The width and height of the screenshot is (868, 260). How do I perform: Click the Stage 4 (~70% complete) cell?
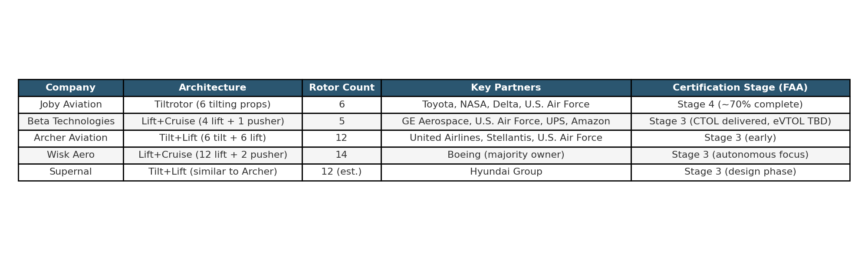point(740,105)
